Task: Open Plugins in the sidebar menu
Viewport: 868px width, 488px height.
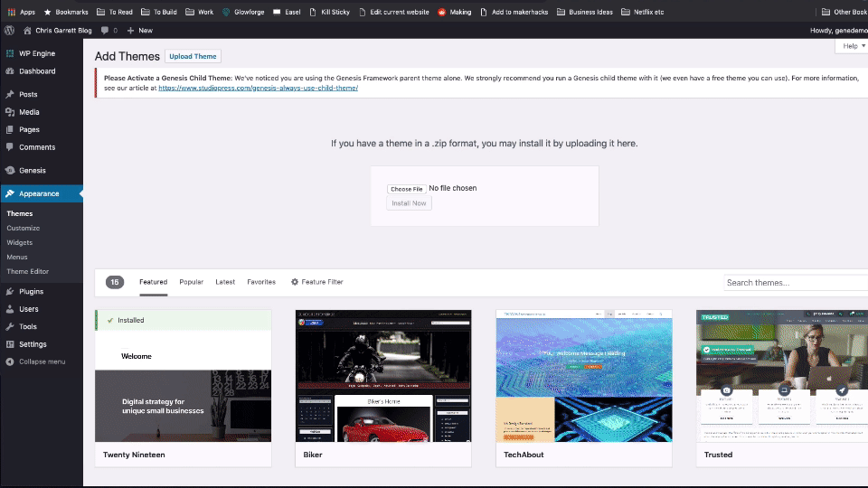Action: (42, 292)
